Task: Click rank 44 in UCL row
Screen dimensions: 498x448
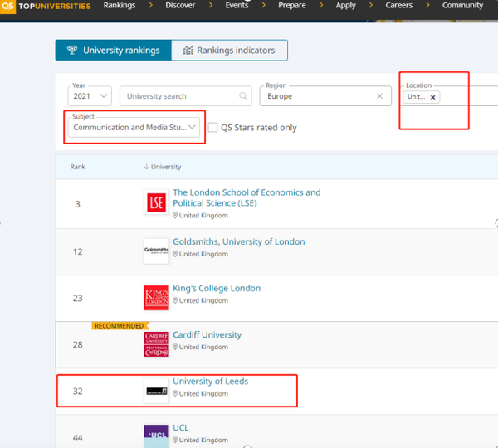Action: [77, 438]
